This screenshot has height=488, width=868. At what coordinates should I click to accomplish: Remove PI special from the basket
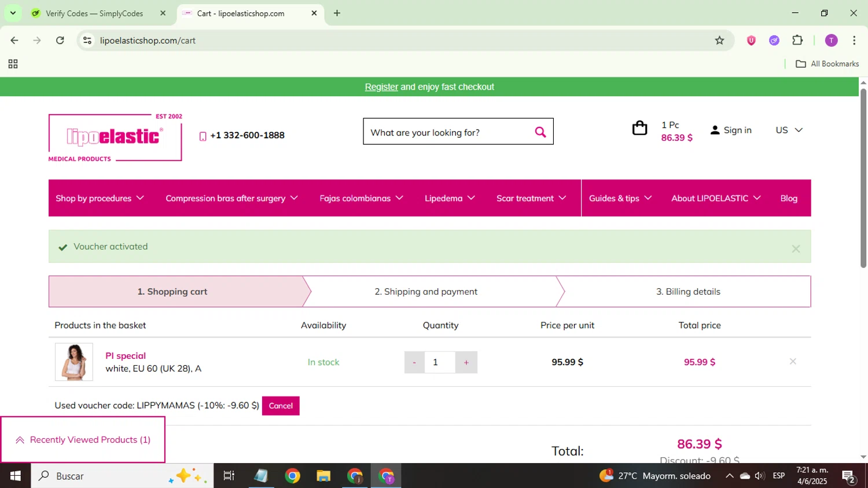793,361
